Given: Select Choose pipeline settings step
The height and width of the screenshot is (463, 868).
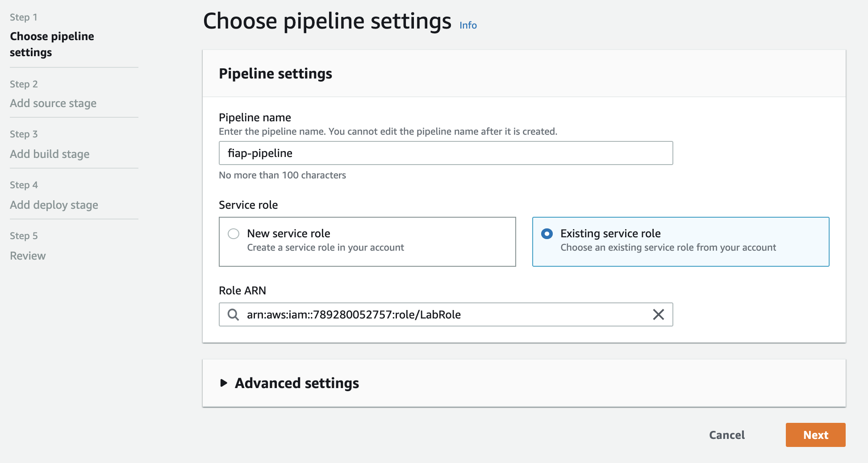Looking at the screenshot, I should pos(52,44).
